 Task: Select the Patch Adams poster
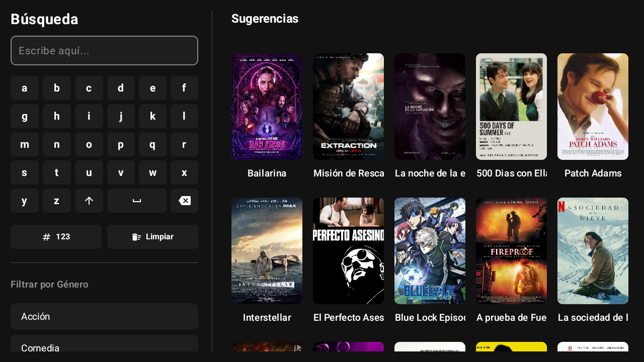593,107
